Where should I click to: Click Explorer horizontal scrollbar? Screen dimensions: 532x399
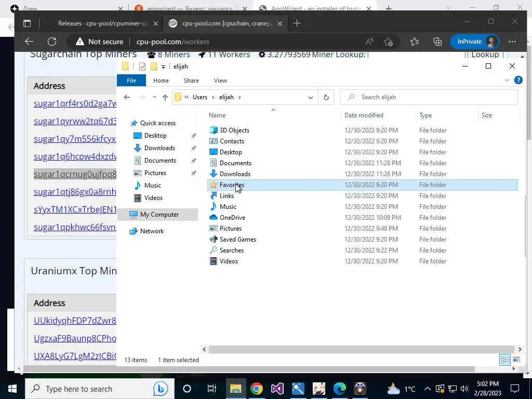click(x=362, y=349)
